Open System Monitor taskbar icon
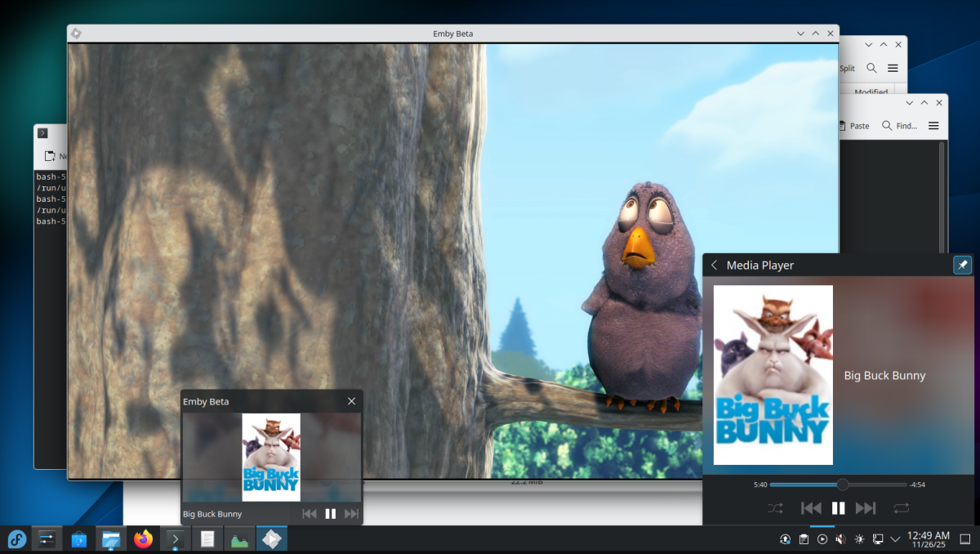Image resolution: width=980 pixels, height=554 pixels. tap(239, 539)
